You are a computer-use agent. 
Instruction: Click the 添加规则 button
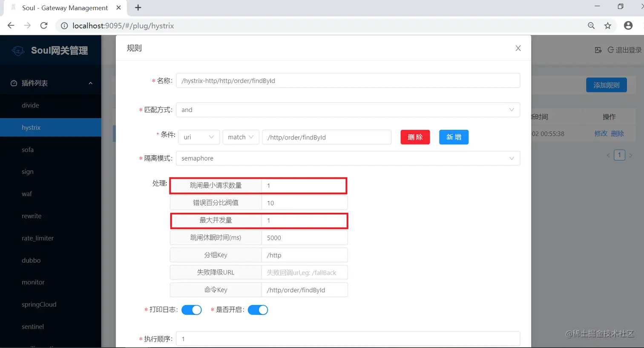tap(607, 85)
